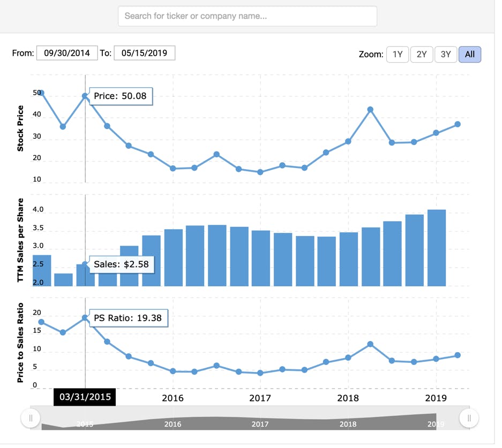Click the lowest stock price point at 2017
The height and width of the screenshot is (448, 502).
[x=260, y=172]
